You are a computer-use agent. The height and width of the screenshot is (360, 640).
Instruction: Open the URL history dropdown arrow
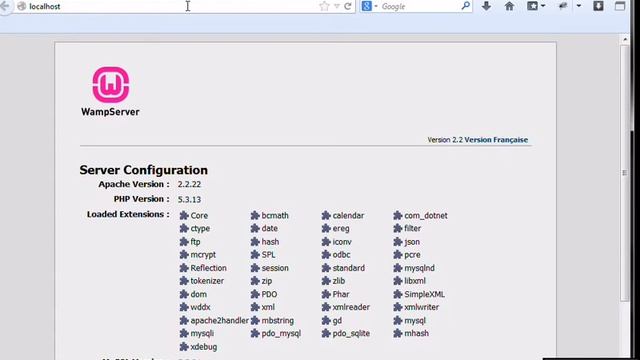337,6
